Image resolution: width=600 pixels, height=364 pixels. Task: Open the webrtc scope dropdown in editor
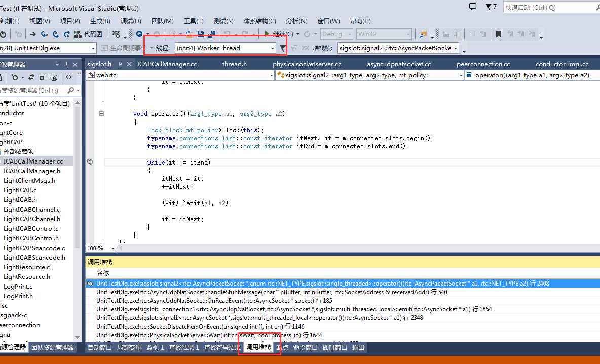click(x=180, y=75)
